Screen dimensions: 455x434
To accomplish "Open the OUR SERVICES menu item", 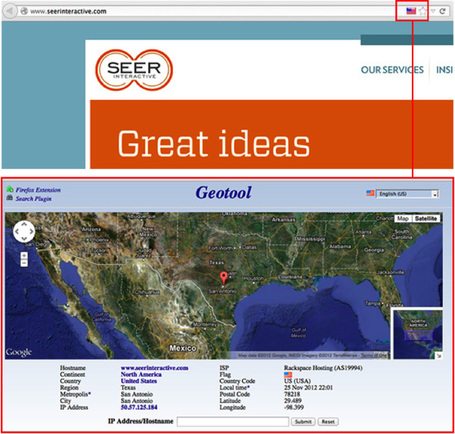I will click(x=392, y=70).
